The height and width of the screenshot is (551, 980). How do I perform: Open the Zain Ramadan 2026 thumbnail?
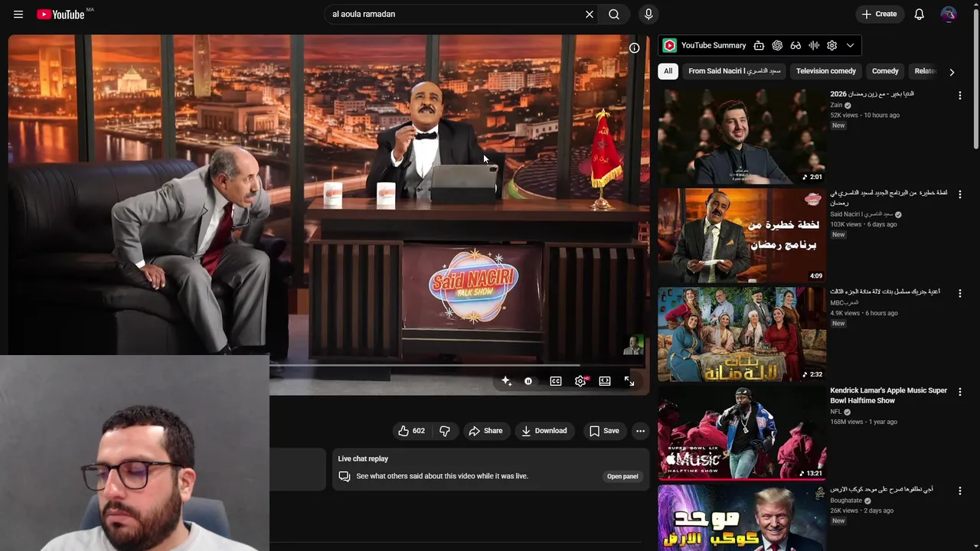pos(742,136)
